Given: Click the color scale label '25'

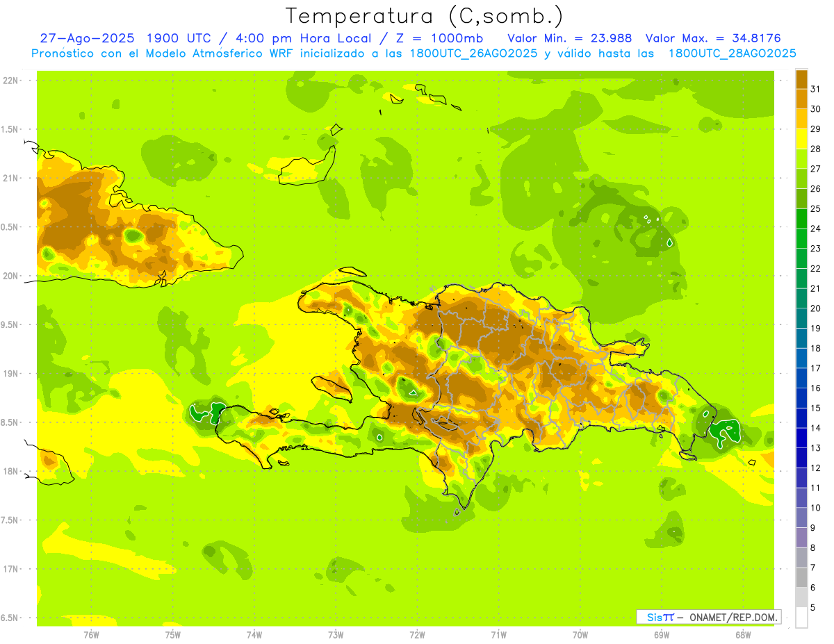Looking at the screenshot, I should [x=816, y=208].
